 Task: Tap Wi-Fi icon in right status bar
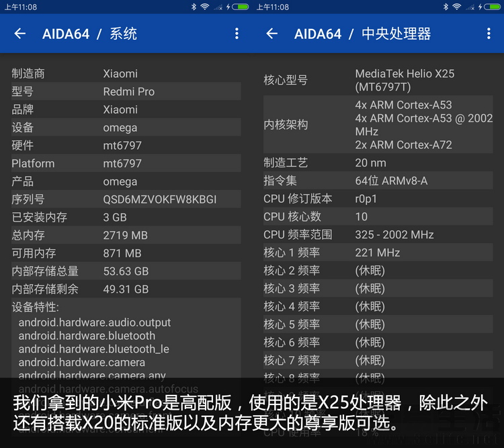(456, 7)
